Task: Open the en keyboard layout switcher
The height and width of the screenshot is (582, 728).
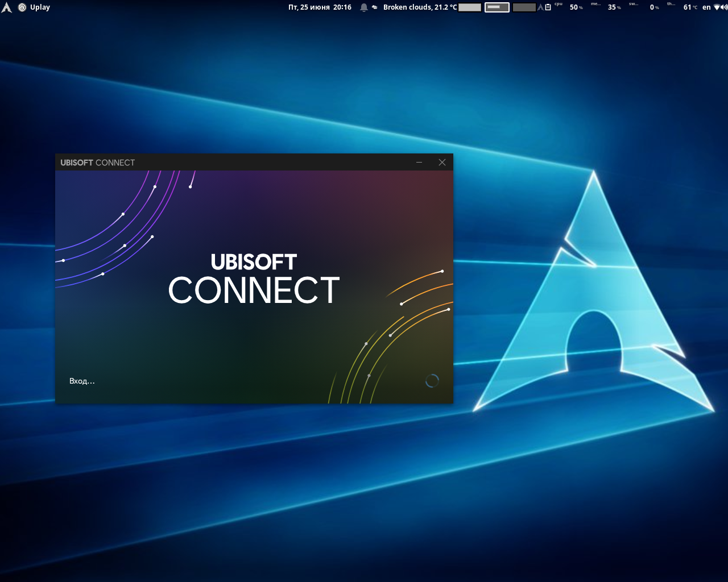Action: click(706, 7)
